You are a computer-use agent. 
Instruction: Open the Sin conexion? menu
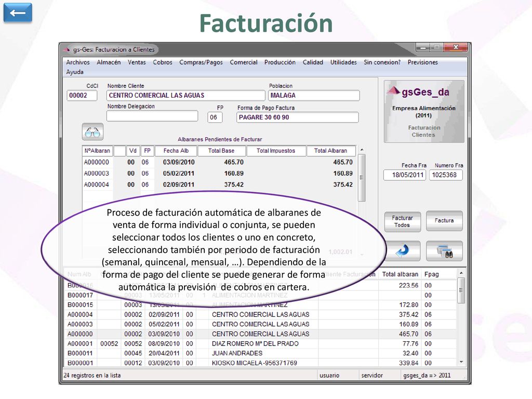tap(382, 62)
